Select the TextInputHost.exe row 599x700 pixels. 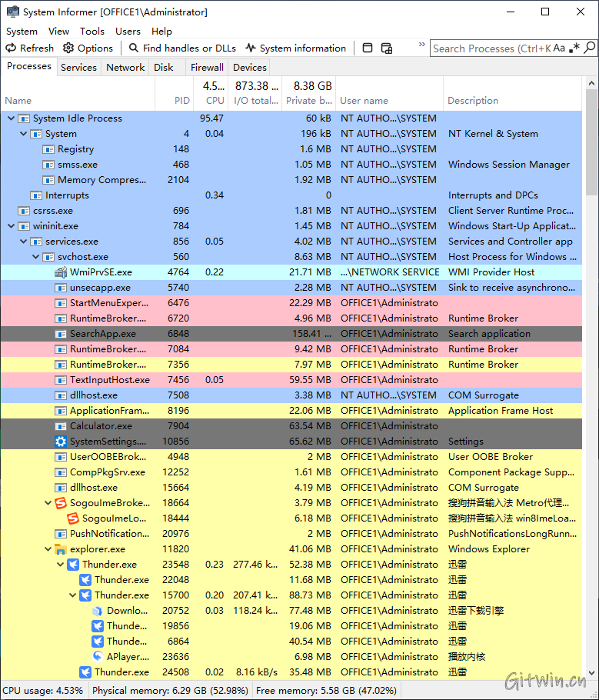291,380
